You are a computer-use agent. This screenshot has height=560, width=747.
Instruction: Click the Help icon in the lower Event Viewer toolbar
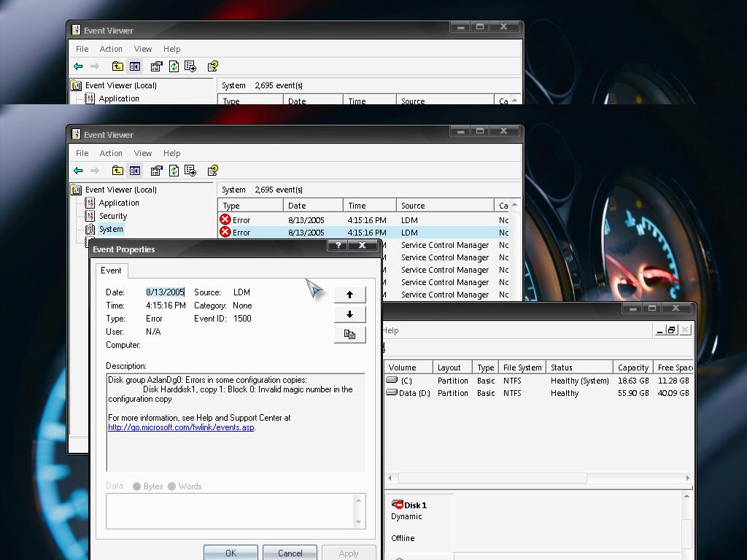pos(212,171)
